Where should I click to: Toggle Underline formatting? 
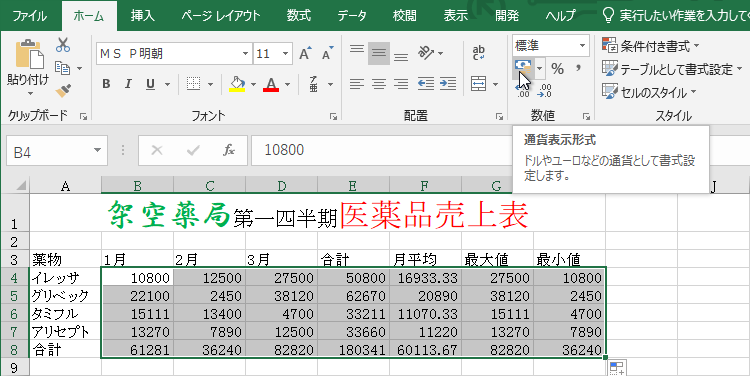(x=150, y=84)
